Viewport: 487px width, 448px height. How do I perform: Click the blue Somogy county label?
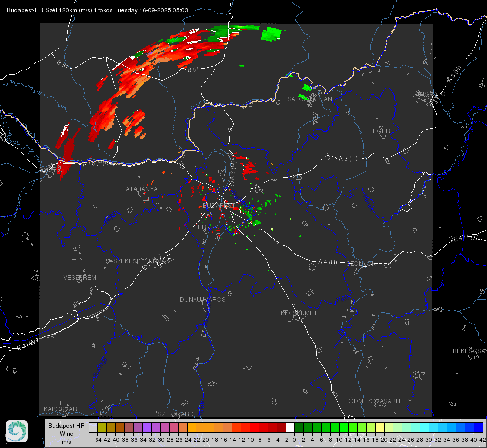coord(100,367)
